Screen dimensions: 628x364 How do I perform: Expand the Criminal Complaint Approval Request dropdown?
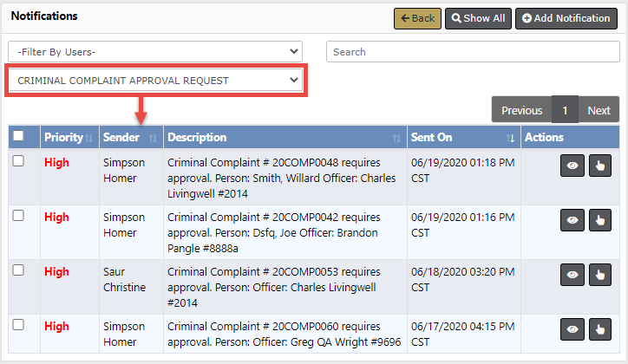(155, 81)
